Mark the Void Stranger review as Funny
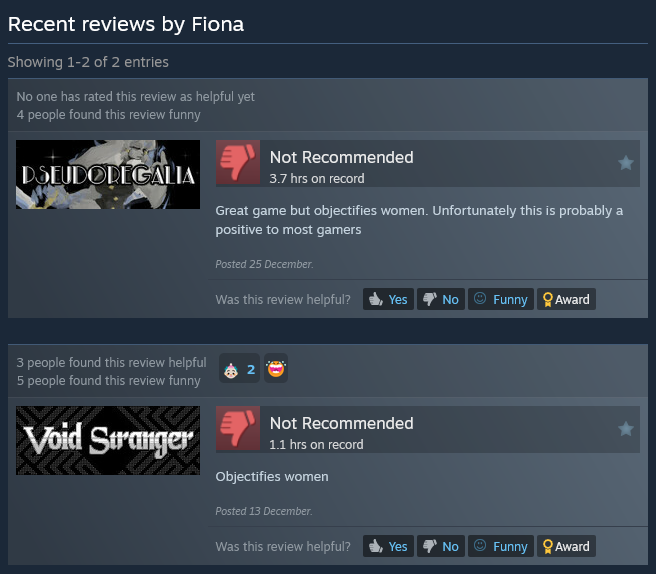This screenshot has height=574, width=656. tap(501, 546)
